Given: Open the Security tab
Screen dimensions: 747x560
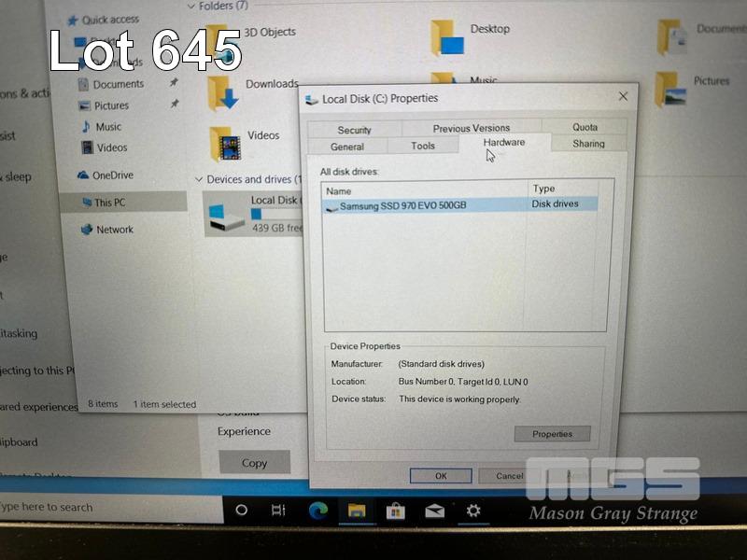Looking at the screenshot, I should point(354,130).
